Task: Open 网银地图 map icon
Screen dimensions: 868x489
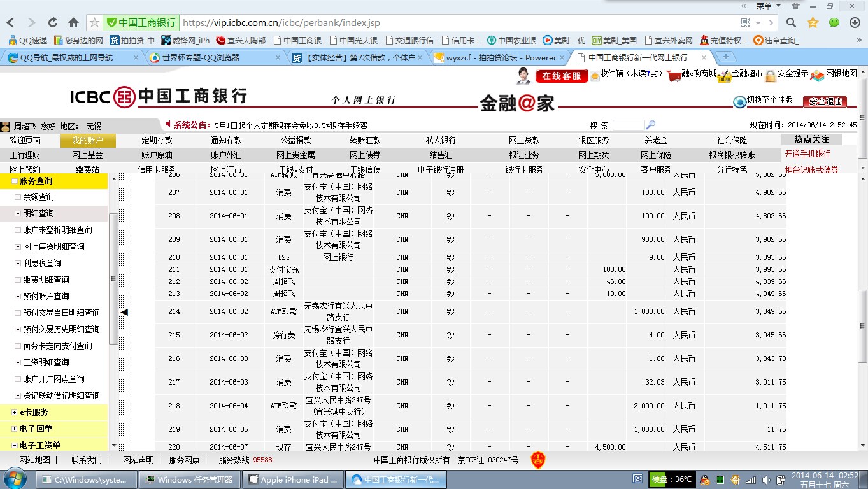Action: point(817,76)
